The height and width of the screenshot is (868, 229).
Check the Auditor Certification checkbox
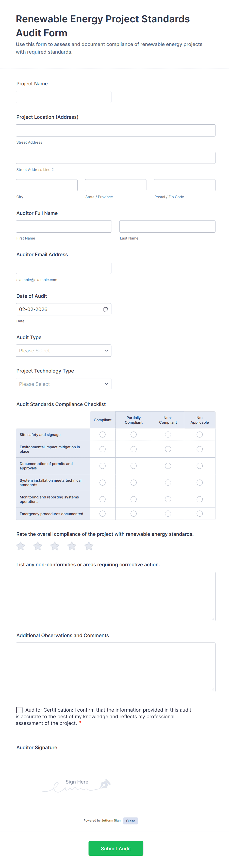(19, 710)
